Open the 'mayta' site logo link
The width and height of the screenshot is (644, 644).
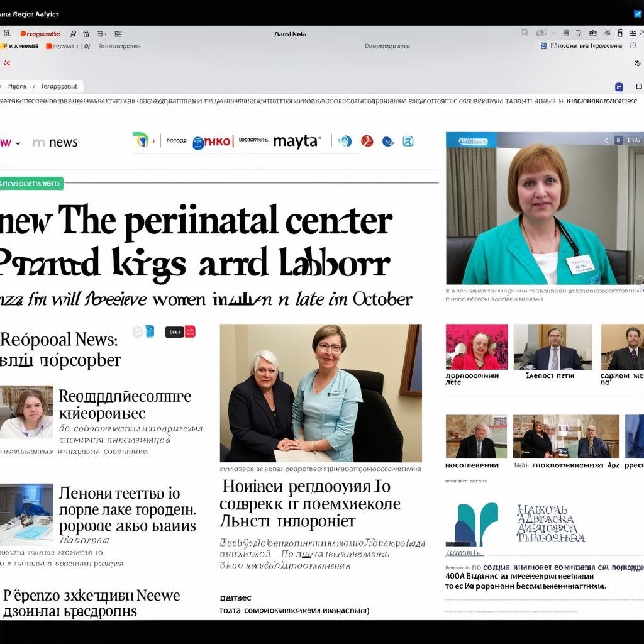pyautogui.click(x=296, y=141)
